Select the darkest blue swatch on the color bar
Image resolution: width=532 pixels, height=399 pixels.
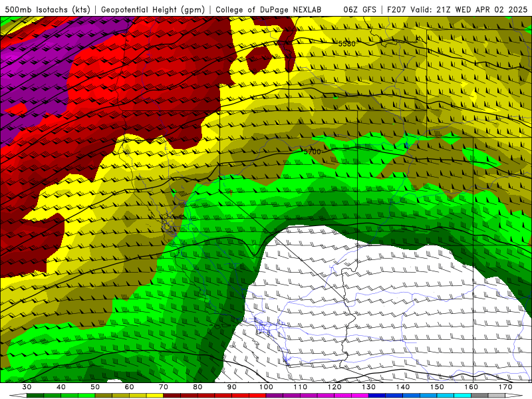377,396
